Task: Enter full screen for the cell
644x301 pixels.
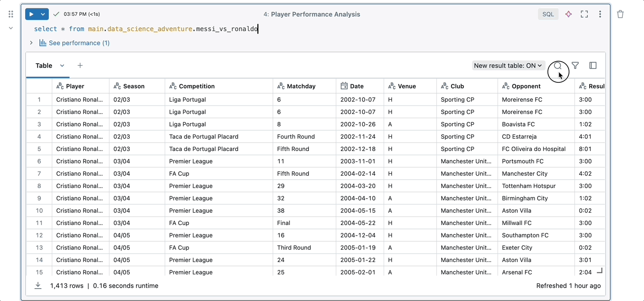Action: click(x=584, y=14)
